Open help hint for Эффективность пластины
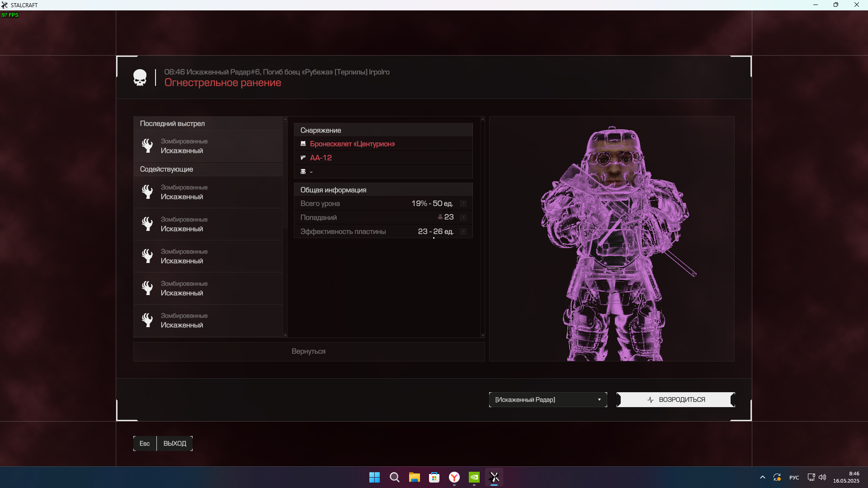 pos(463,232)
